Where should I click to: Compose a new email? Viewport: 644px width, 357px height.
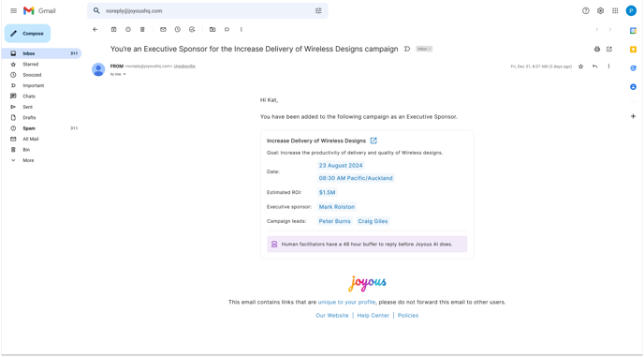27,34
